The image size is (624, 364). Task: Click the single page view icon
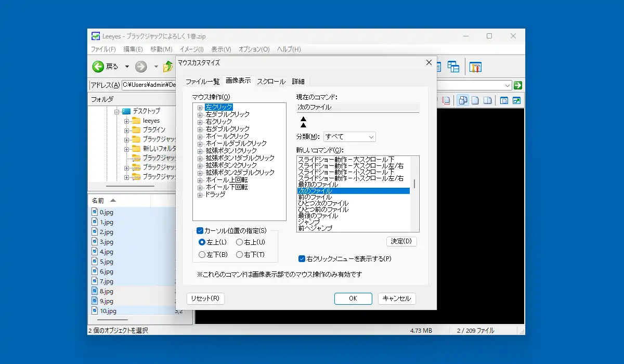(475, 100)
